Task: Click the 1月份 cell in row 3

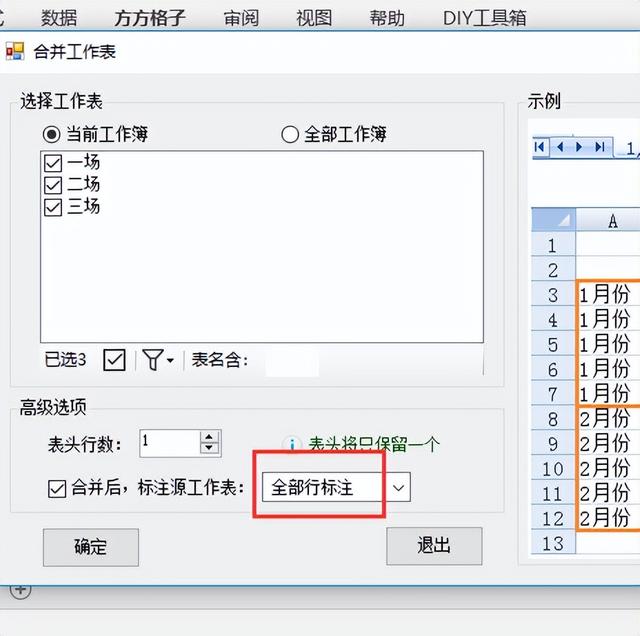Action: coord(609,294)
